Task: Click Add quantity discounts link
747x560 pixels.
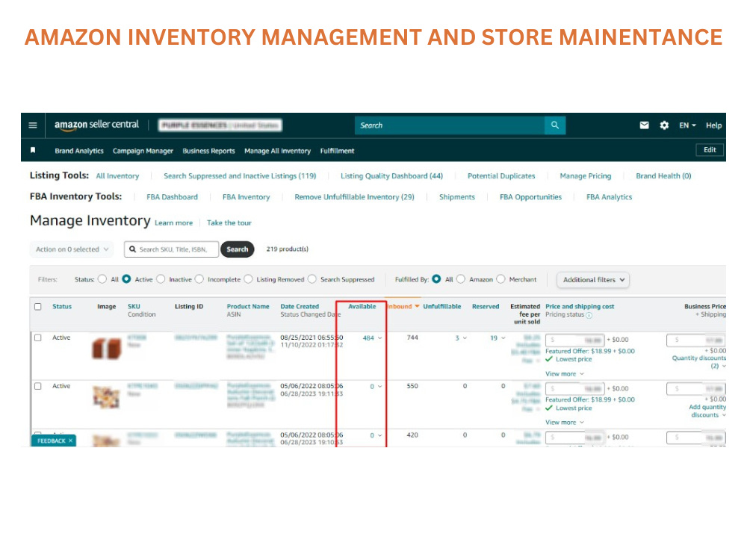Action: (x=707, y=411)
